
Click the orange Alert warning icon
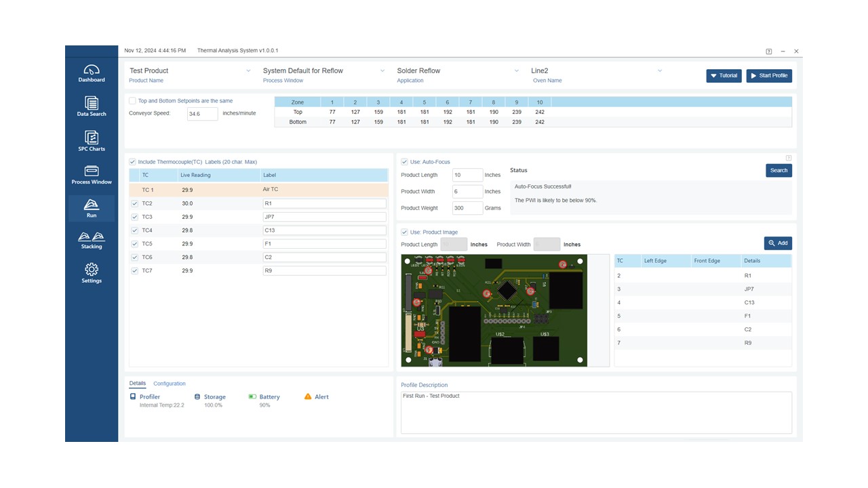click(308, 396)
